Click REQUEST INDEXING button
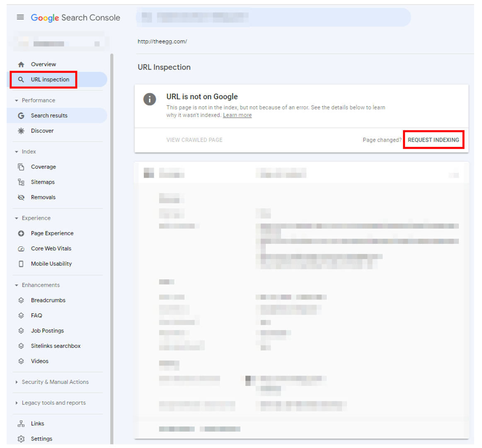Image resolution: width=482 pixels, height=448 pixels. pyautogui.click(x=434, y=140)
